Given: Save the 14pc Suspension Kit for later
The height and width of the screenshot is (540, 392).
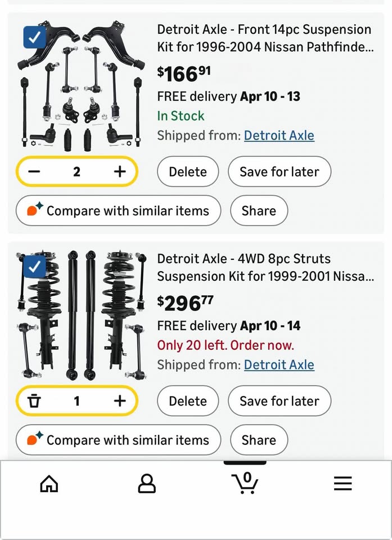Looking at the screenshot, I should [x=280, y=172].
